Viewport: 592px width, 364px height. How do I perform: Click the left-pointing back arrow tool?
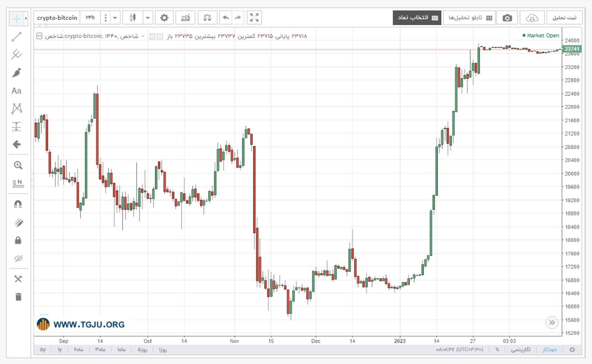pos(17,145)
